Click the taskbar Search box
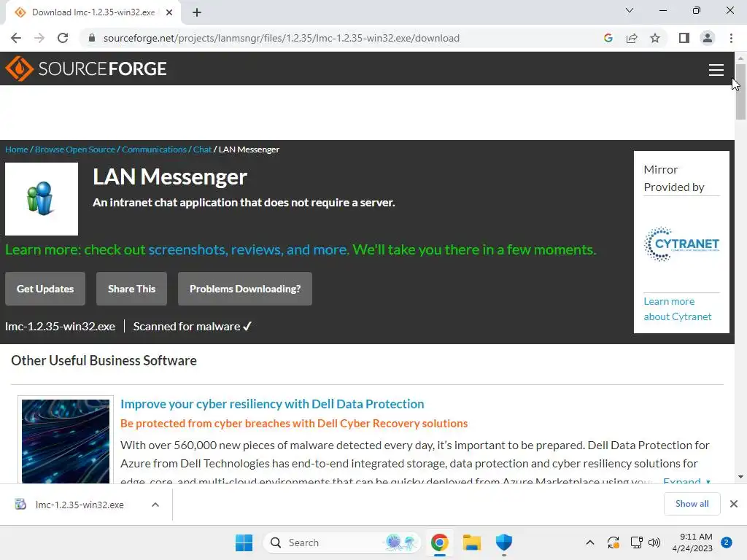 pos(342,542)
